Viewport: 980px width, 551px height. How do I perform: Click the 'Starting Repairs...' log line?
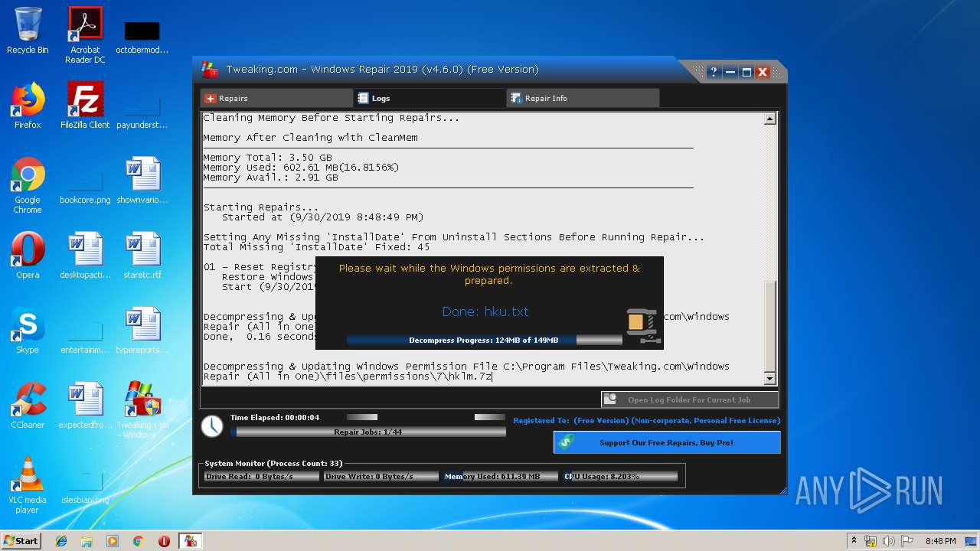point(261,207)
